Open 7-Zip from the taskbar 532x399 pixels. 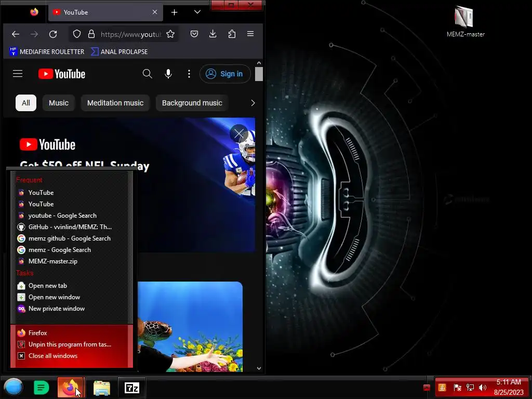pyautogui.click(x=132, y=388)
